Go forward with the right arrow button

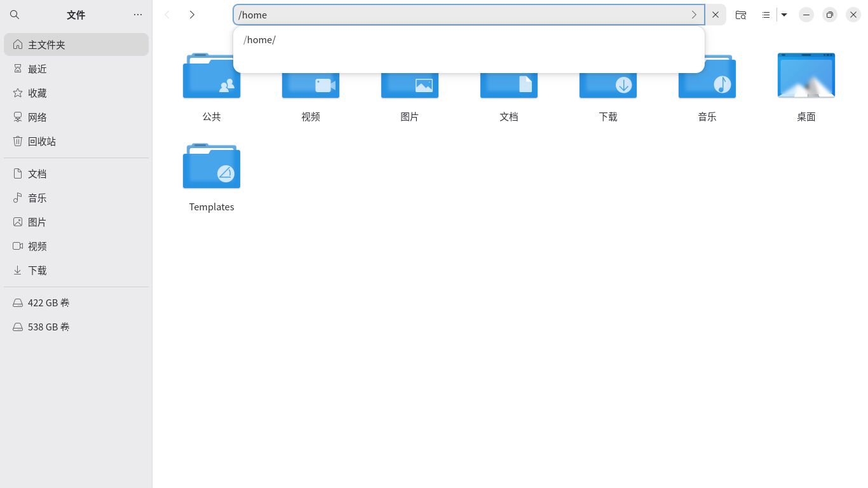[x=192, y=15]
